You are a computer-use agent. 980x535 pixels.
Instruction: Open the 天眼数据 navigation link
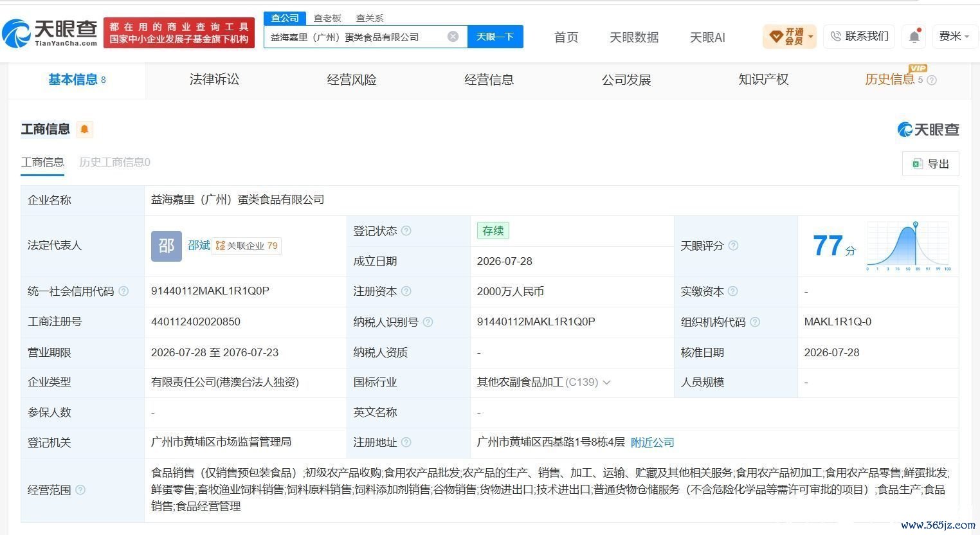pyautogui.click(x=634, y=37)
